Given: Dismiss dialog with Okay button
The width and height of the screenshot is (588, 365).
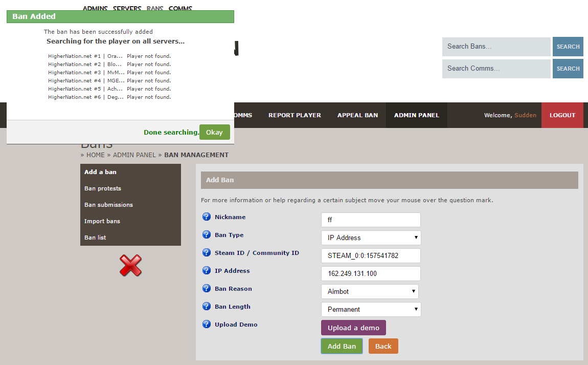Looking at the screenshot, I should (x=215, y=132).
